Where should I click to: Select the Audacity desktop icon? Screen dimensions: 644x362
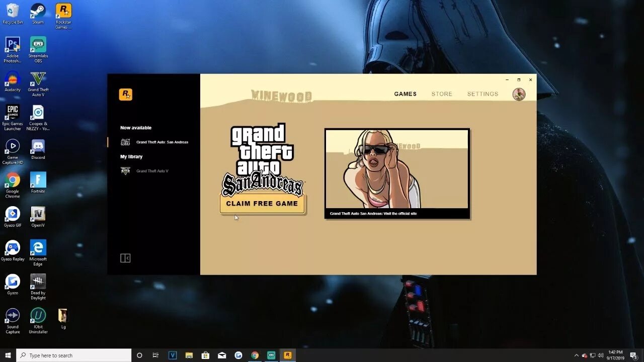tap(13, 81)
